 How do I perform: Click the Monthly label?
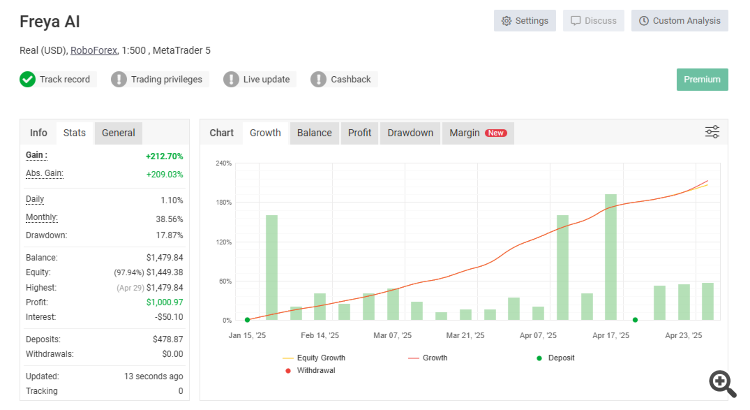click(42, 217)
